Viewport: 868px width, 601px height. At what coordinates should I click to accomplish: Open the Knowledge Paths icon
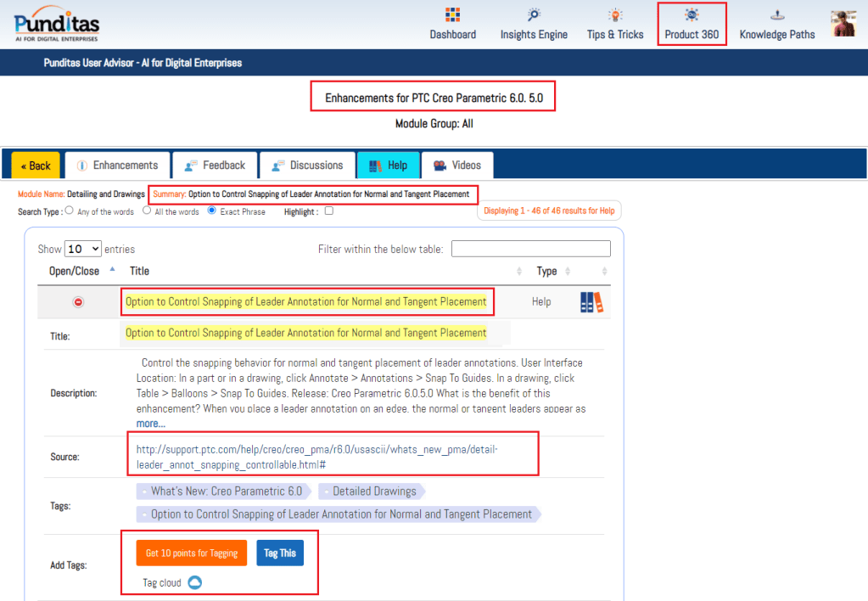point(776,15)
